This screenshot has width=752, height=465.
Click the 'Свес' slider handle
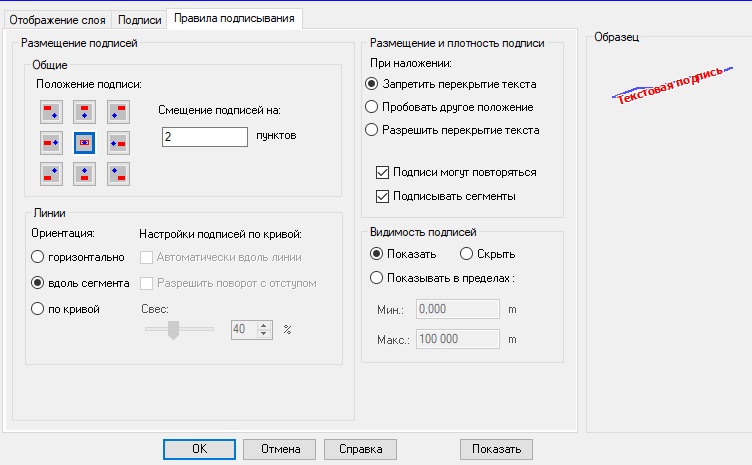[x=172, y=329]
